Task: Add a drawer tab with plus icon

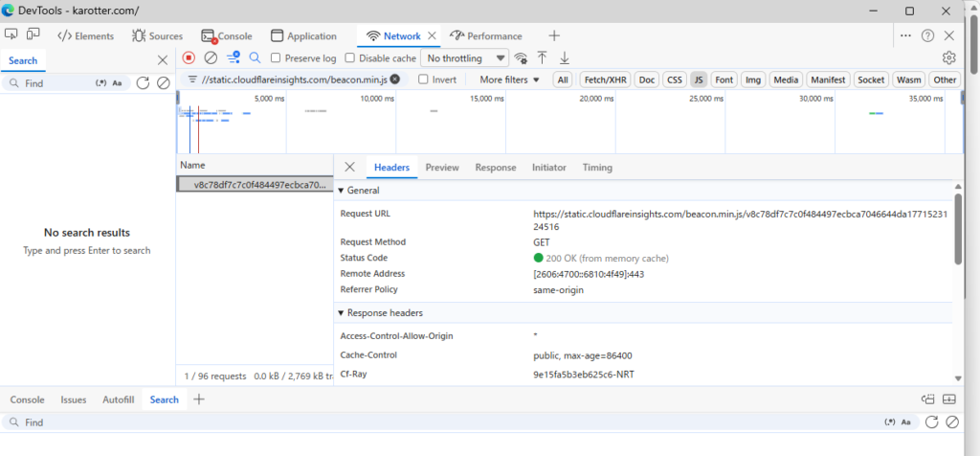Action: coord(199,399)
